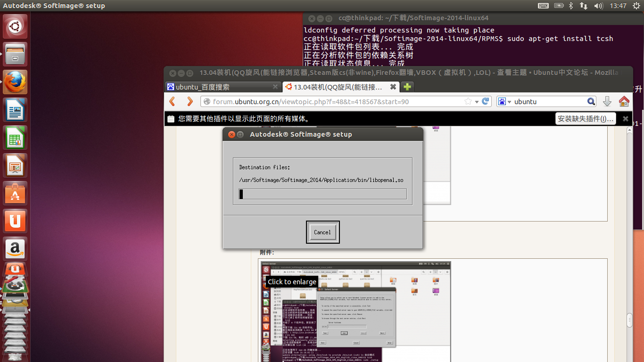The image size is (644, 362).
Task: Open the Files manager in the launcher
Action: (16, 54)
